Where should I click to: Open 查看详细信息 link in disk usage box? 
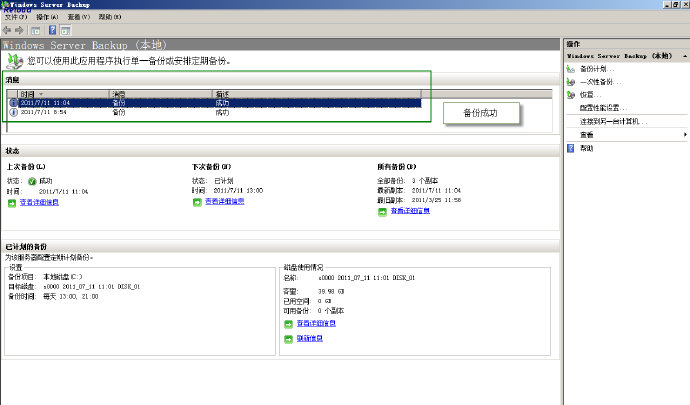(x=316, y=324)
